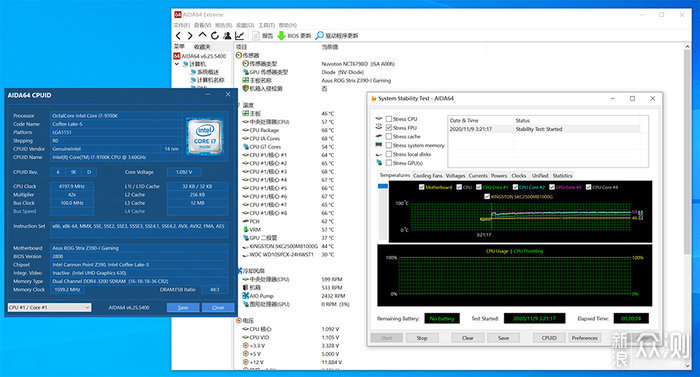Refresh the AIDA64 page via circular arrow
Viewport: 700px width, 377px height.
[x=215, y=36]
